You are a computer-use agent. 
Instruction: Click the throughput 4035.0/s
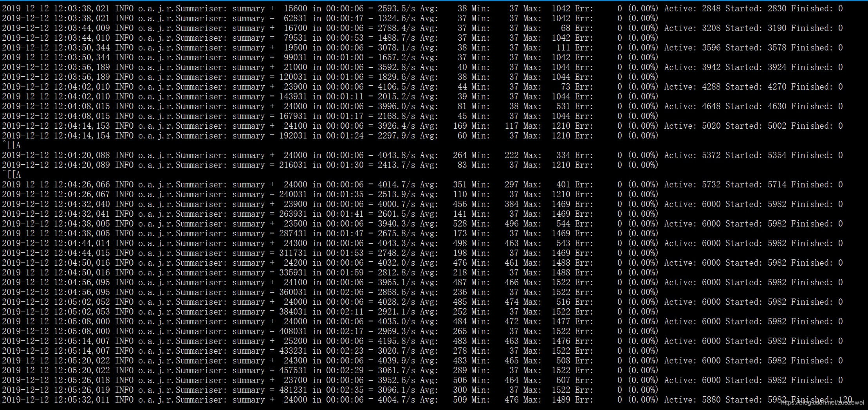pos(396,322)
